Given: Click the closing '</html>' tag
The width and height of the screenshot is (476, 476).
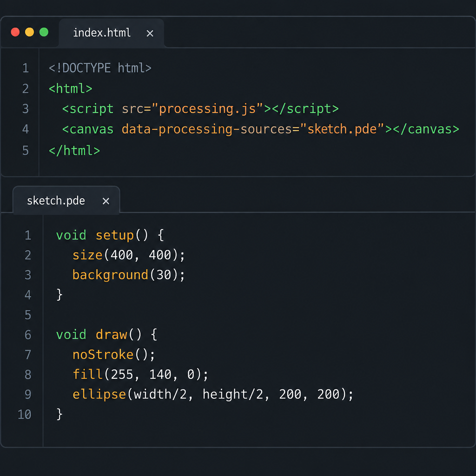Looking at the screenshot, I should (74, 151).
